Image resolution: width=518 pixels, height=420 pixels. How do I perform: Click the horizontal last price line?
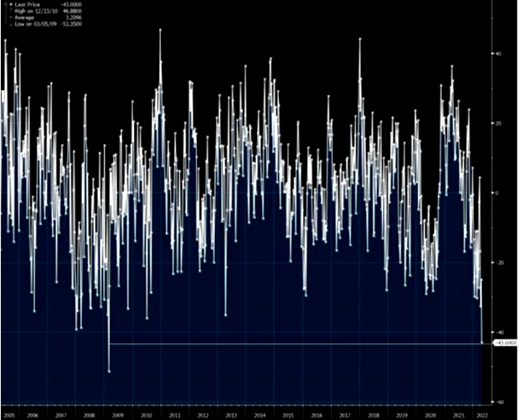point(288,344)
